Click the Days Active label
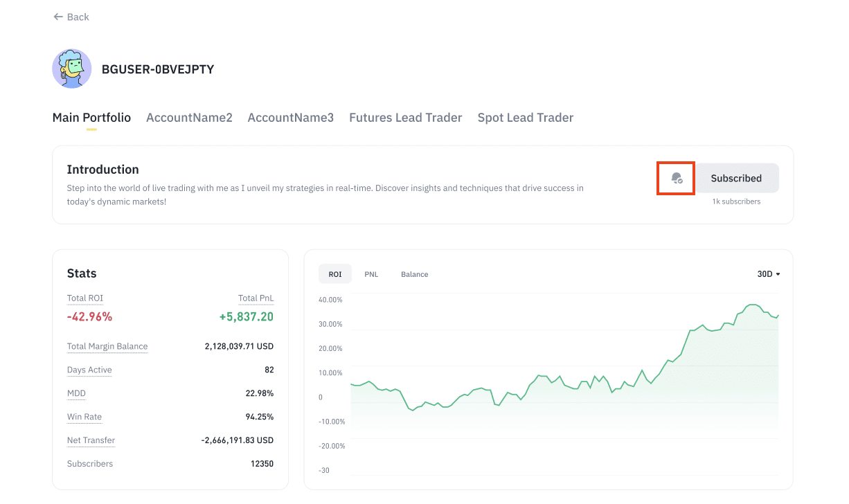This screenshot has height=504, width=849. [x=89, y=370]
